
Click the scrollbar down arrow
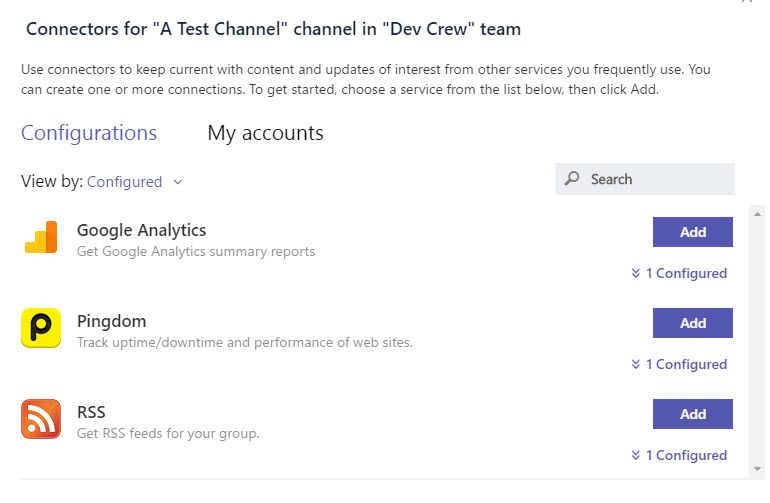[x=757, y=469]
